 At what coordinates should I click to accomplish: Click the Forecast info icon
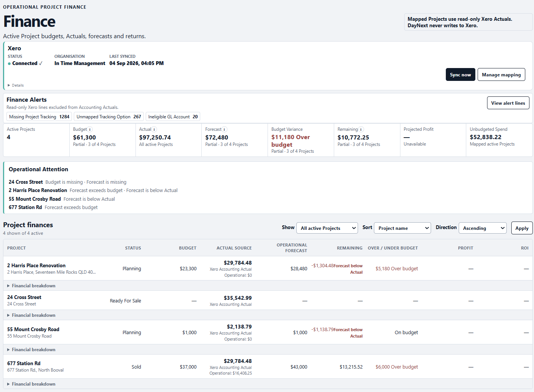click(224, 129)
